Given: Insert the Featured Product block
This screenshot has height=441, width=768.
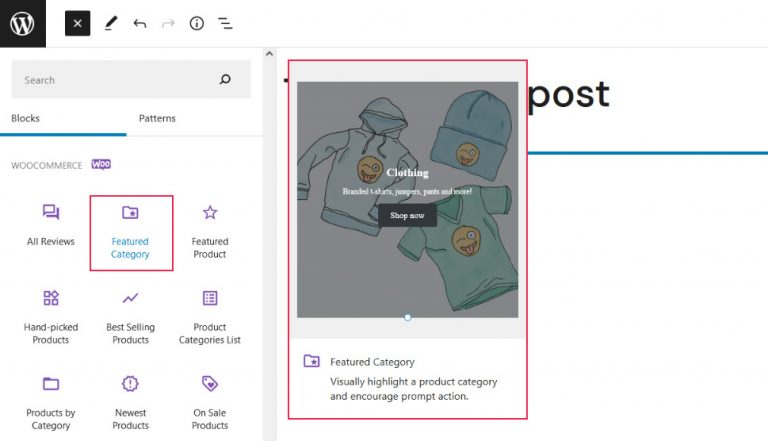Looking at the screenshot, I should pyautogui.click(x=210, y=232).
